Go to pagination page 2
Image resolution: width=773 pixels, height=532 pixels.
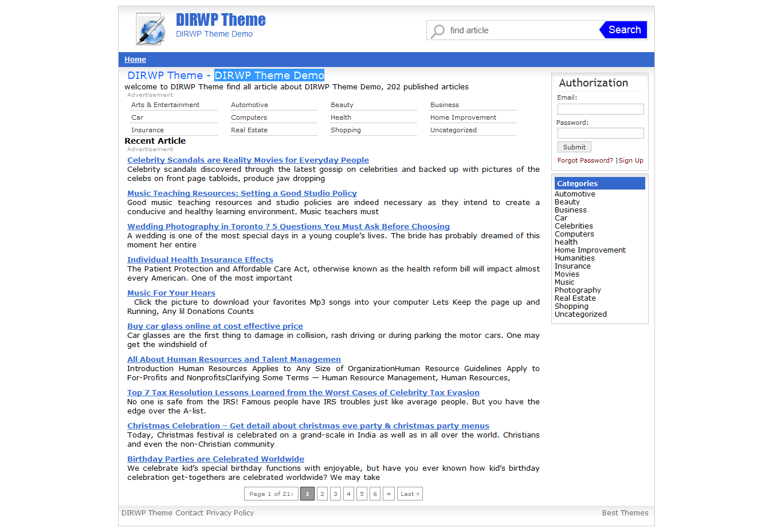(322, 494)
